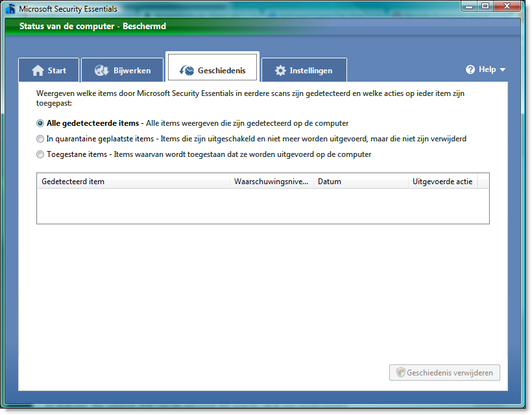Maximize the Security Essentials window

click(485, 6)
